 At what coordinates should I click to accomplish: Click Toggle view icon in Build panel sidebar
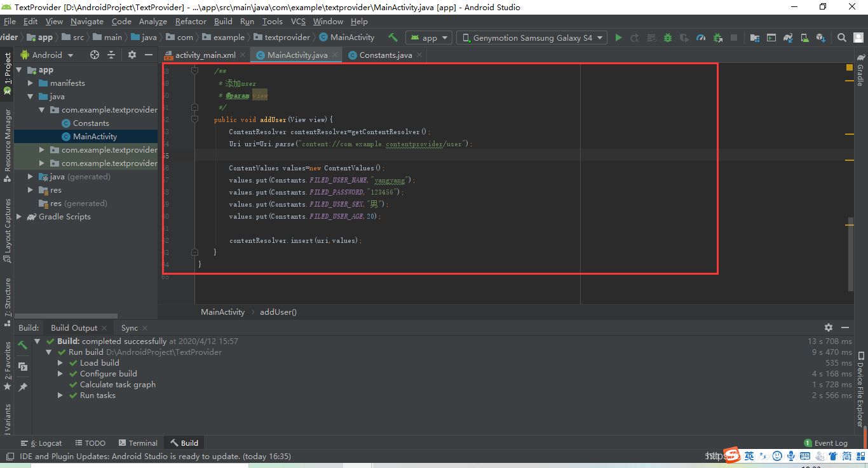23,366
